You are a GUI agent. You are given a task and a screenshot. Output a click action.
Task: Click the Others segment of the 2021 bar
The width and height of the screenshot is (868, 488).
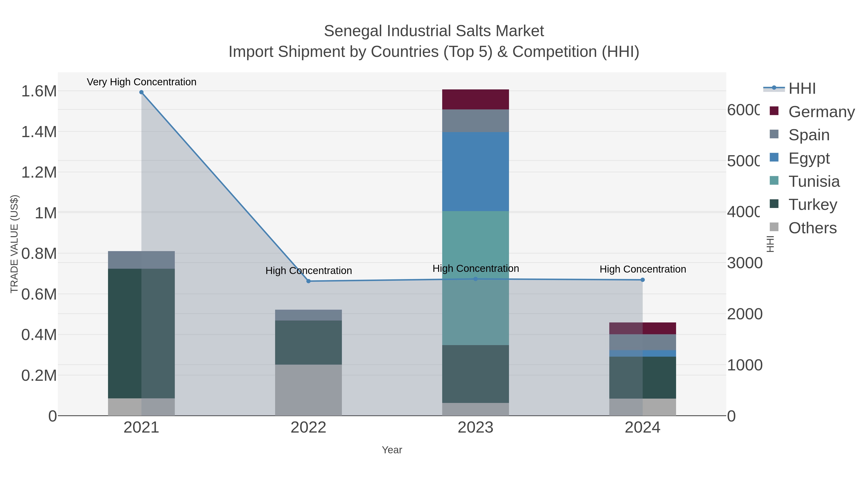[142, 407]
